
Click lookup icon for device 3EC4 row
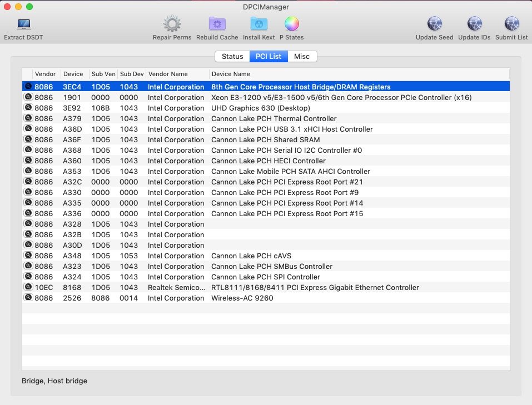28,86
